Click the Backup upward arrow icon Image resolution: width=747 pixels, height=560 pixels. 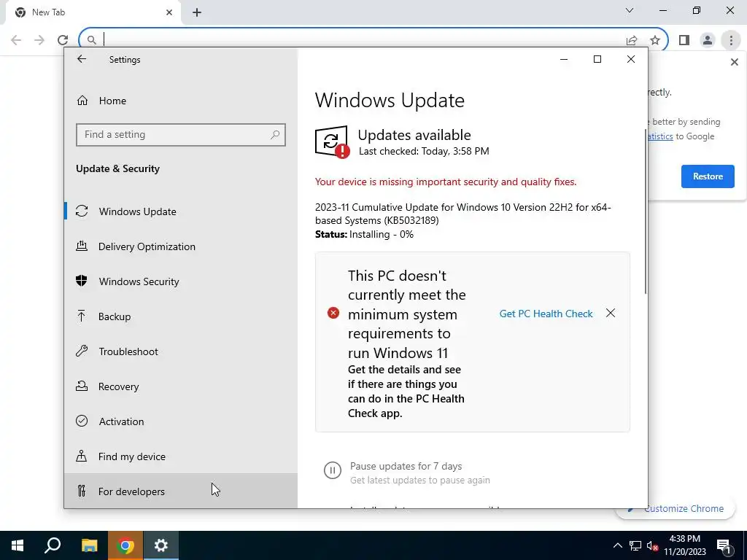point(82,316)
